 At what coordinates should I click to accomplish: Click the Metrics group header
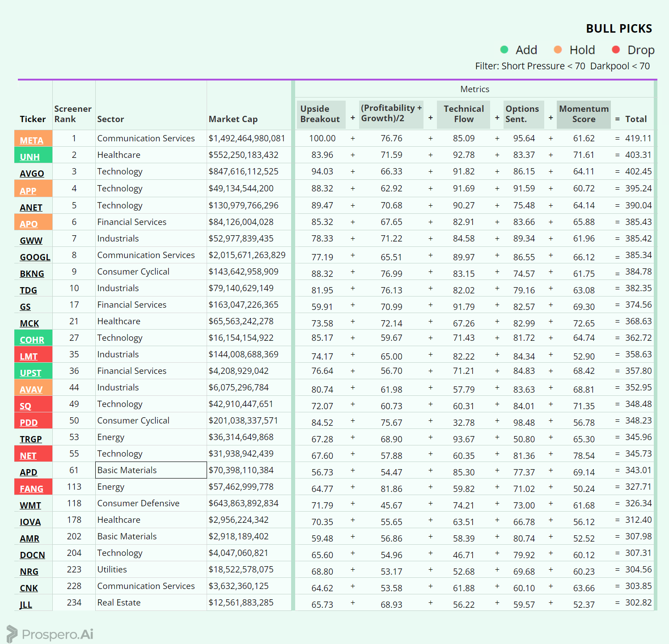(x=474, y=89)
